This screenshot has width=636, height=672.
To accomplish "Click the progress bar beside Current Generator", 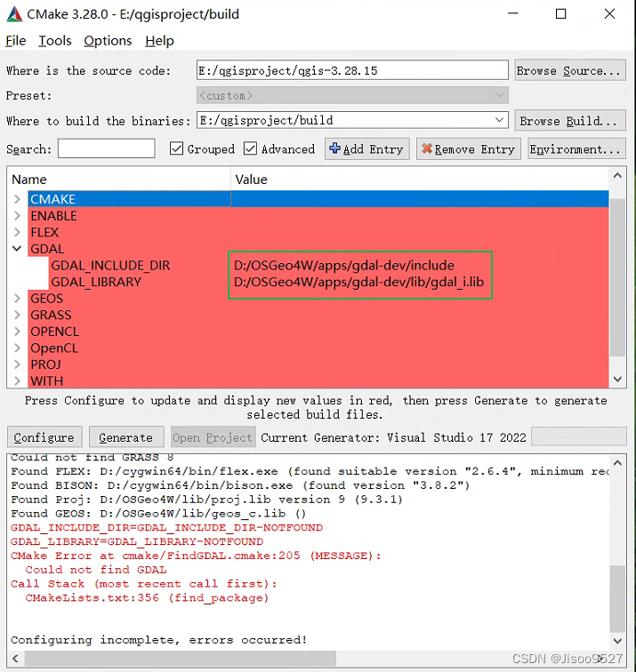I will click(x=578, y=437).
